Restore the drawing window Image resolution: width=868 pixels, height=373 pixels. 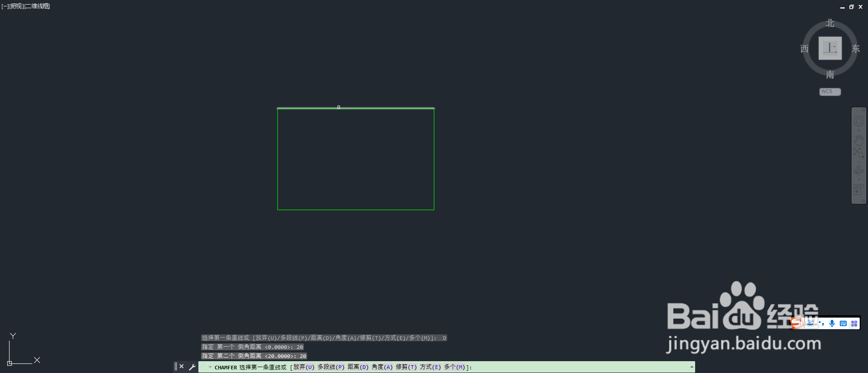tap(852, 7)
